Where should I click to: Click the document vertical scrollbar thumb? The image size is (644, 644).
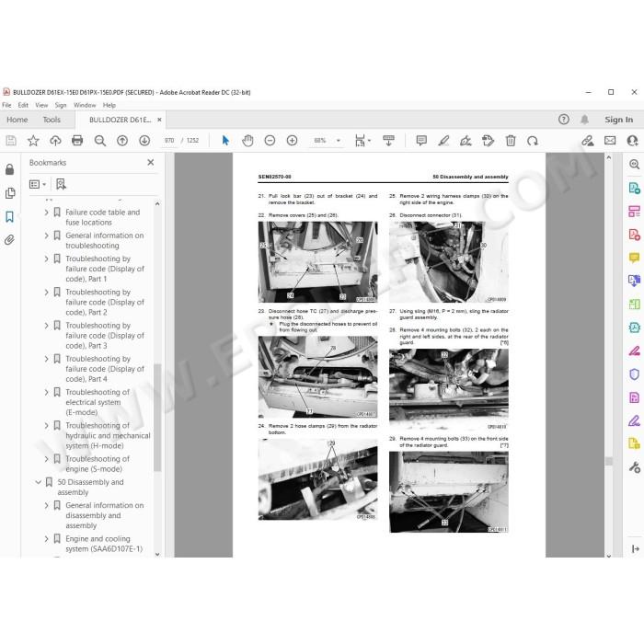[x=609, y=461]
